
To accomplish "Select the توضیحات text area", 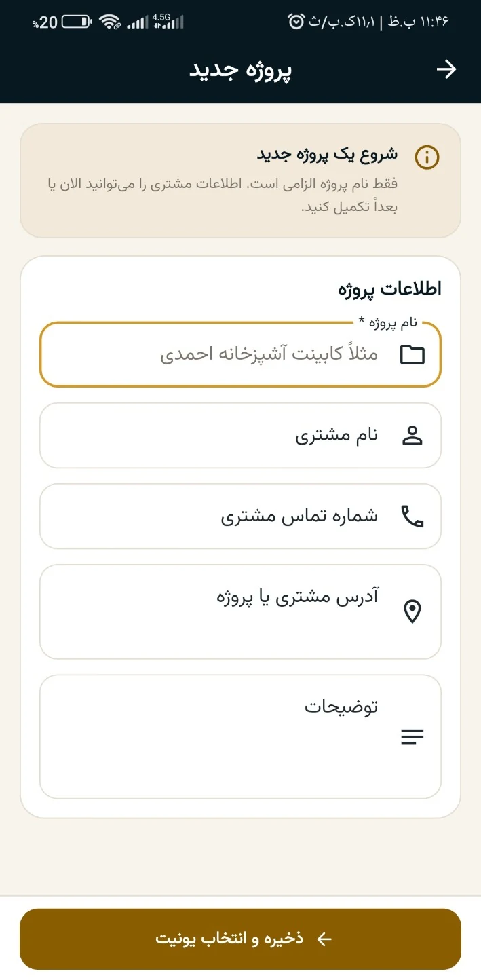I will point(240,736).
